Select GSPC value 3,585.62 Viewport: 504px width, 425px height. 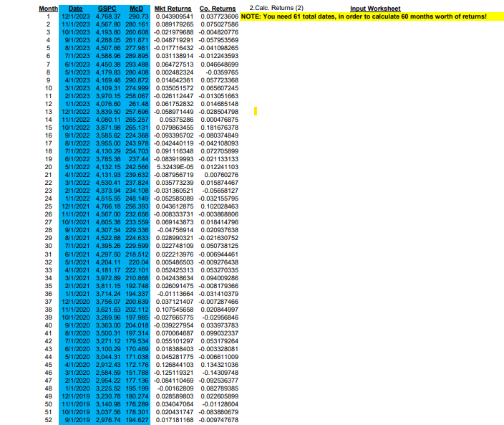click(x=108, y=135)
